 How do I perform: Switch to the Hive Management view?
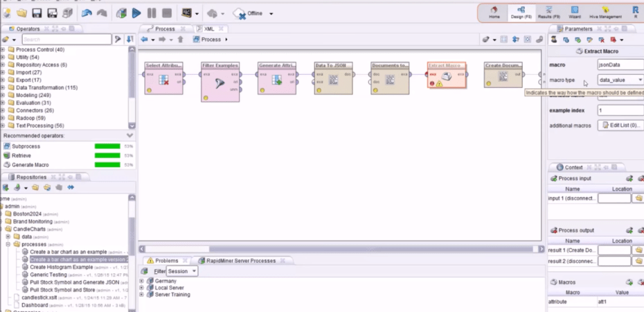click(x=605, y=12)
